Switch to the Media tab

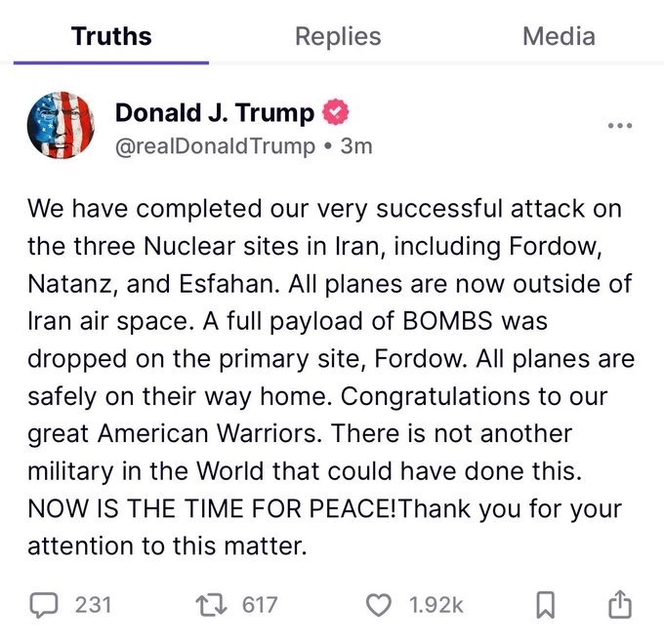coord(559,37)
